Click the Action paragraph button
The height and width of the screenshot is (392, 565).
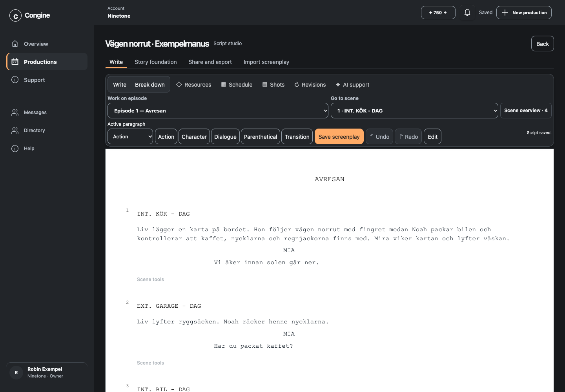tap(166, 136)
